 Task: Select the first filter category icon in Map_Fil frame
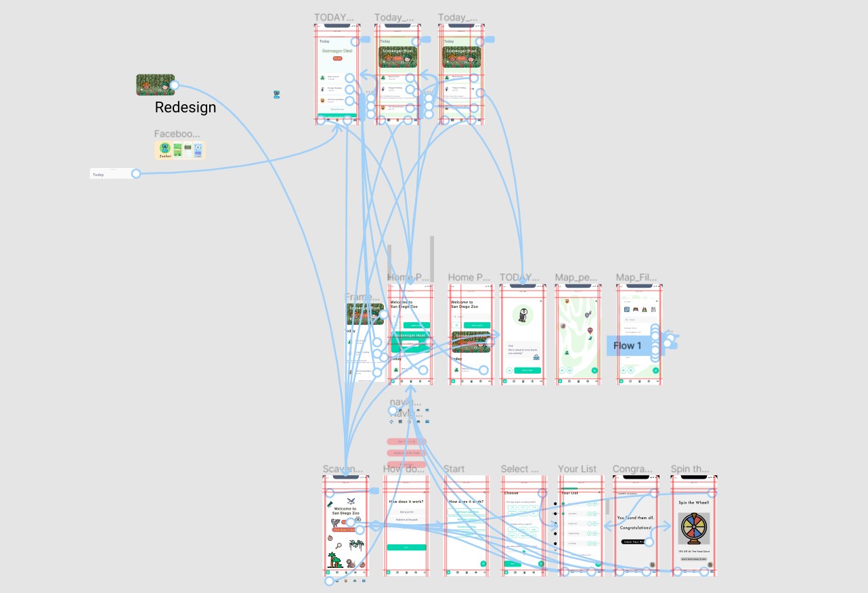[626, 309]
